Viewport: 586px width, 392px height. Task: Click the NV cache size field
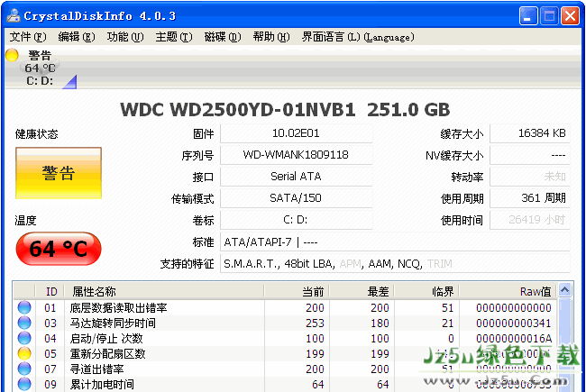pyautogui.click(x=530, y=155)
